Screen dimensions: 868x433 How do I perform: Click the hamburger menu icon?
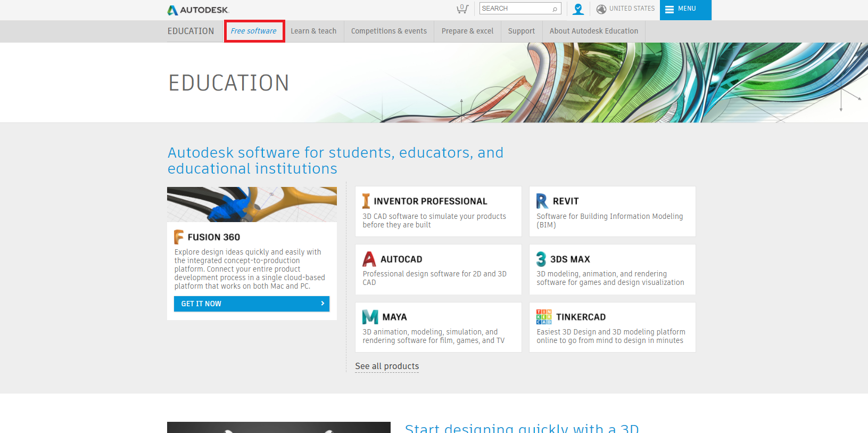(x=669, y=9)
